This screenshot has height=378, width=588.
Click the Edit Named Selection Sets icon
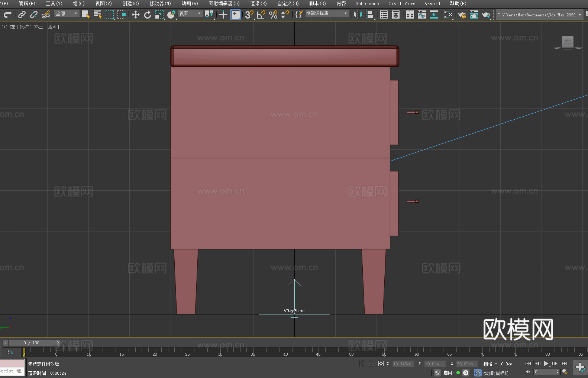(299, 14)
